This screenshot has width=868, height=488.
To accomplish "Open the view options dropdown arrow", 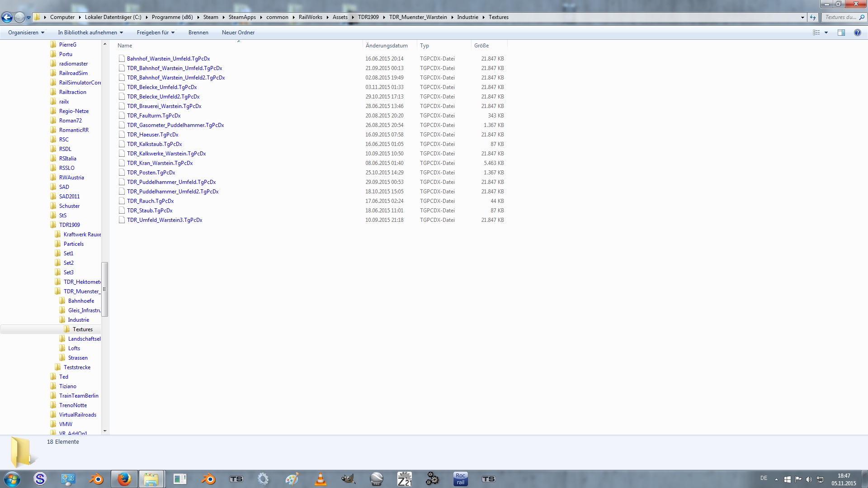I will [x=826, y=33].
